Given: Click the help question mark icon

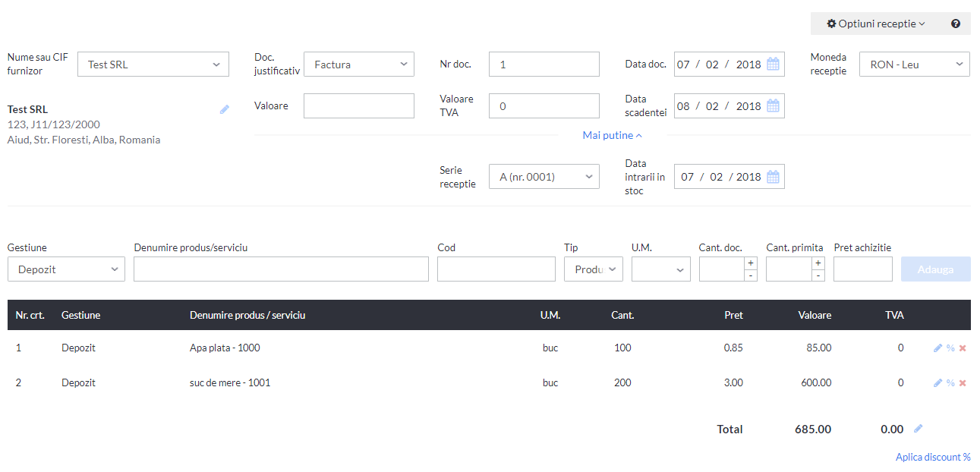Looking at the screenshot, I should point(956,24).
